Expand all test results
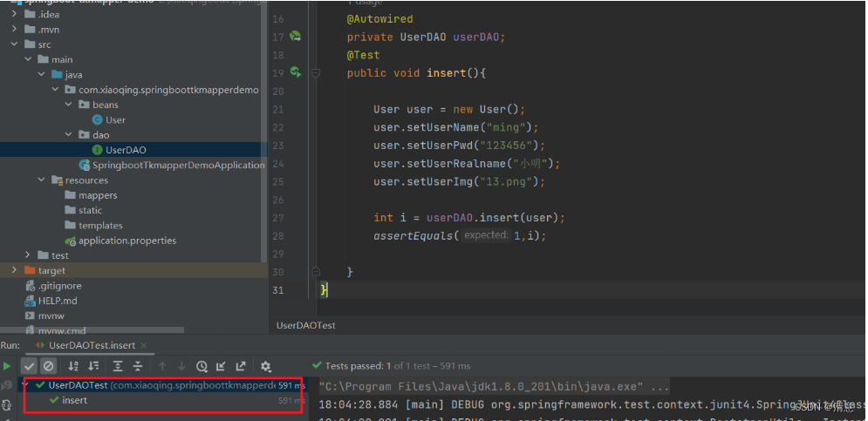 (x=118, y=366)
